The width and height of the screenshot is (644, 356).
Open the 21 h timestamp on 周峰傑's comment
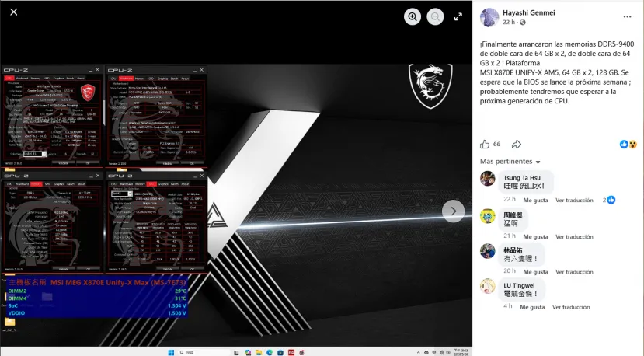pos(510,236)
